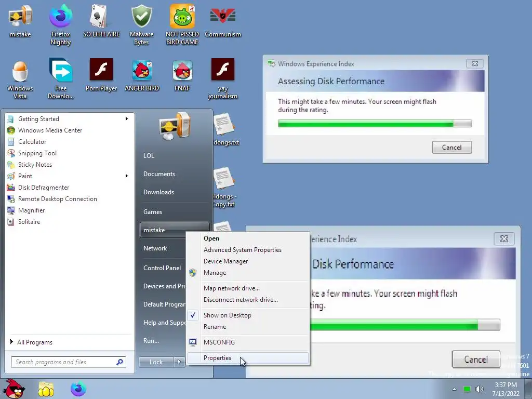The image size is (532, 399).
Task: Open the Free Downlo... desktop icon
Action: click(60, 79)
